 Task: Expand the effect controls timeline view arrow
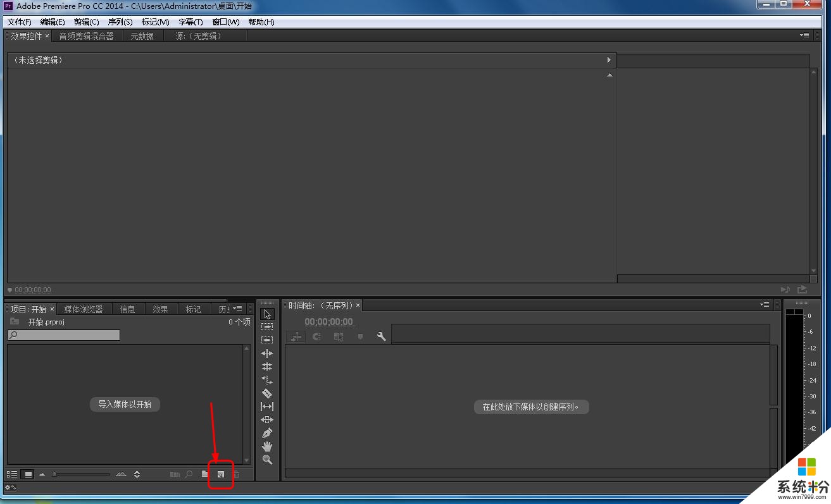point(609,60)
